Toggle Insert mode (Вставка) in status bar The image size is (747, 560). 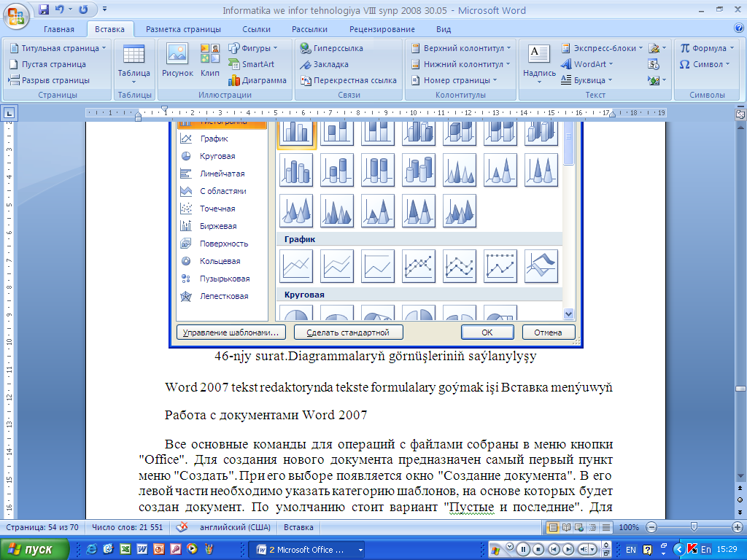[x=298, y=527]
